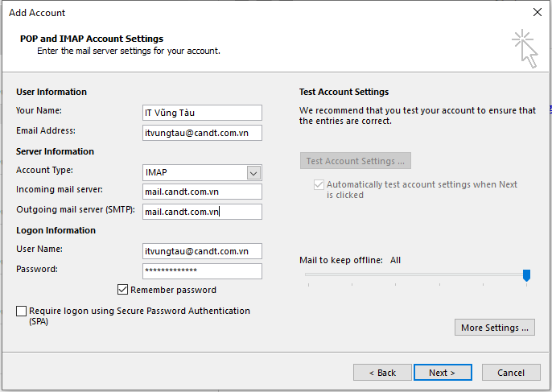Screen dimensions: 552x392
Task: Click the 'Logon Information' section label
Action: click(x=56, y=230)
